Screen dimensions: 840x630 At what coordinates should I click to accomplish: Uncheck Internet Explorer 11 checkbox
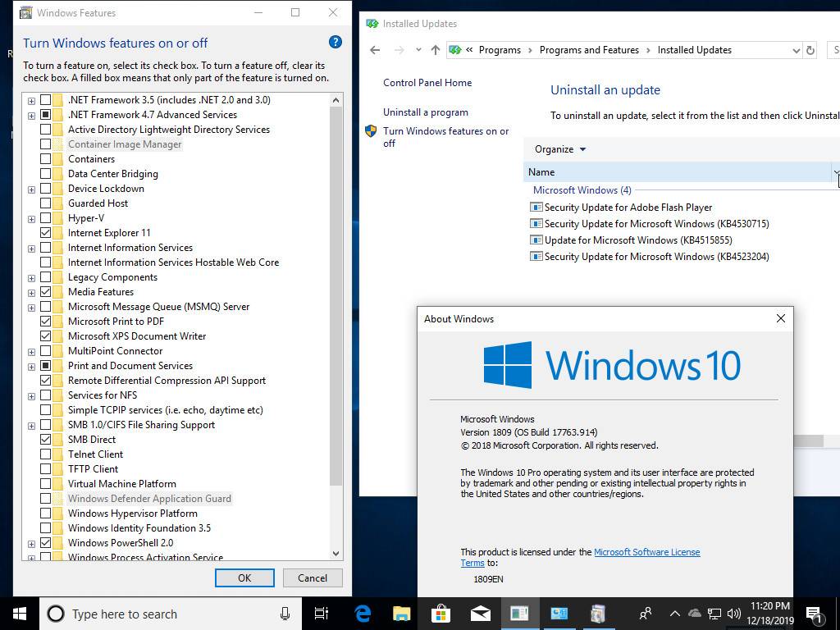coord(46,232)
